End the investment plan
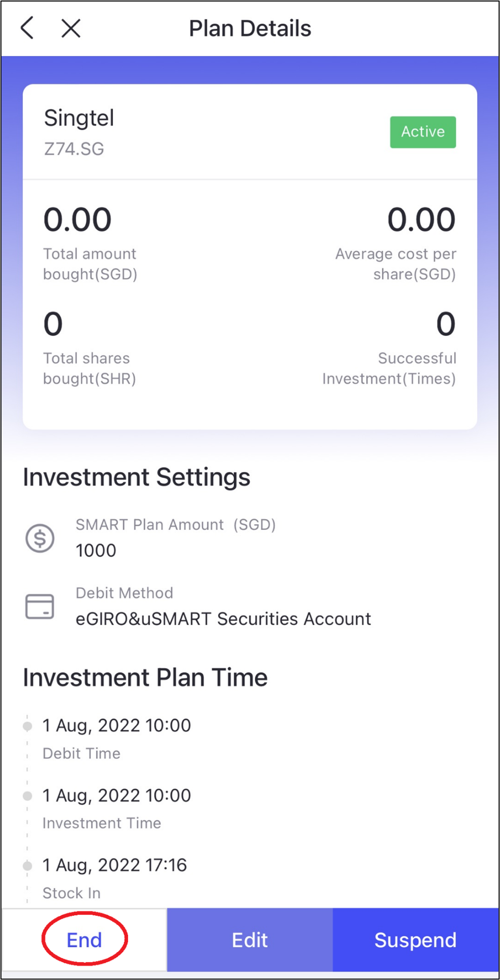This screenshot has height=980, width=500. point(84,940)
